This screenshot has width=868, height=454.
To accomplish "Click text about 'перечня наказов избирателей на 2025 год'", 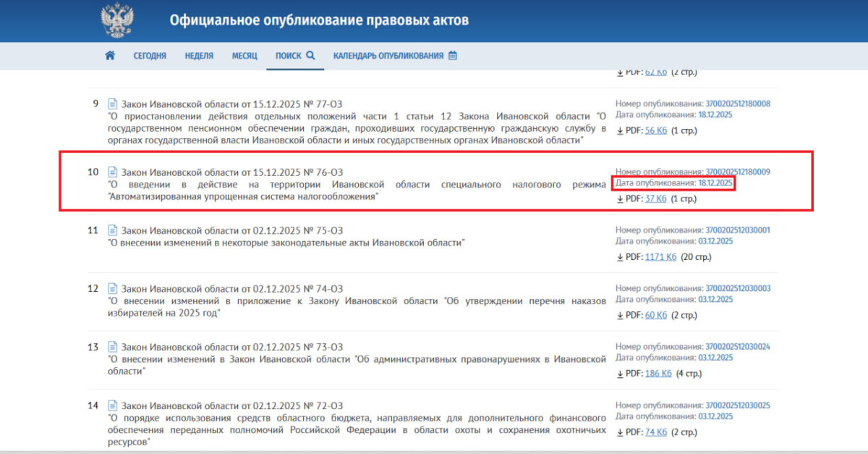I will [x=357, y=307].
